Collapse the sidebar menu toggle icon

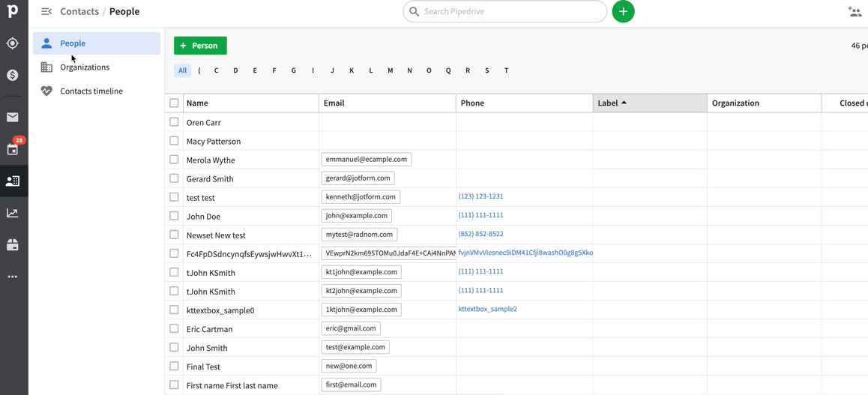pyautogui.click(x=46, y=12)
